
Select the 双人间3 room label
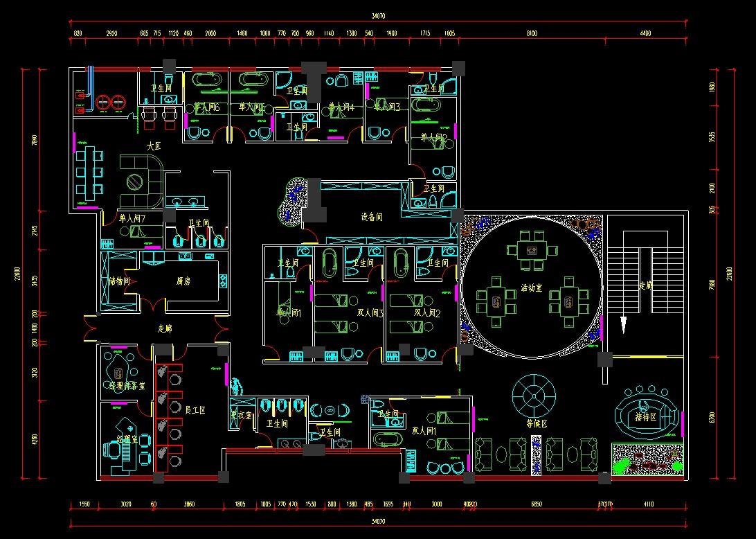click(370, 313)
